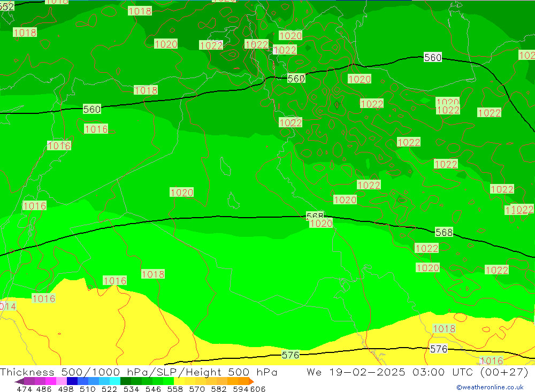Click the 568 label partly covered by 1020
This screenshot has width=535, height=392.
[x=315, y=216]
